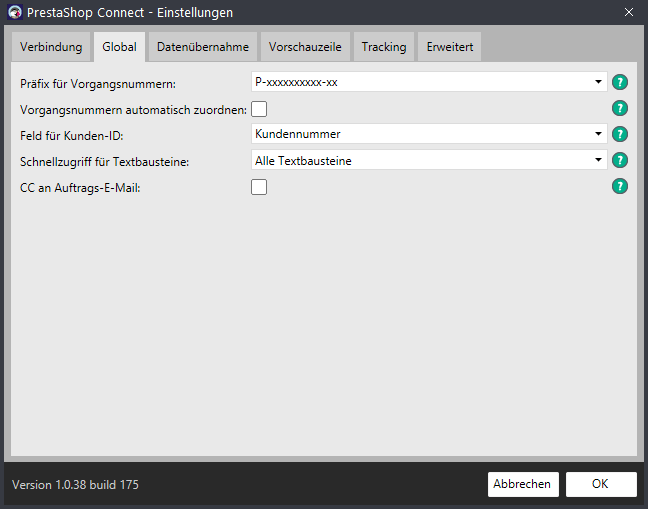This screenshot has height=509, width=648.
Task: Go to the Tracking tab
Action: [x=384, y=47]
